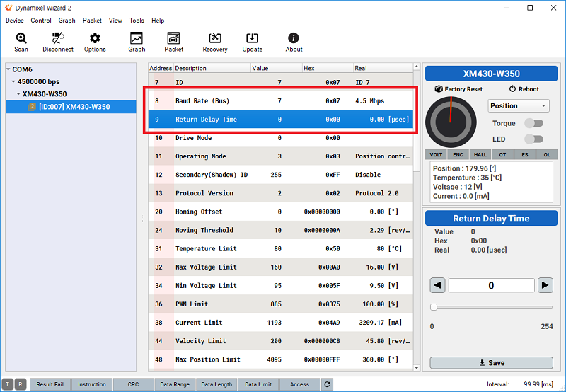The height and width of the screenshot is (392, 566).
Task: Click the Data Range status button
Action: 175,384
